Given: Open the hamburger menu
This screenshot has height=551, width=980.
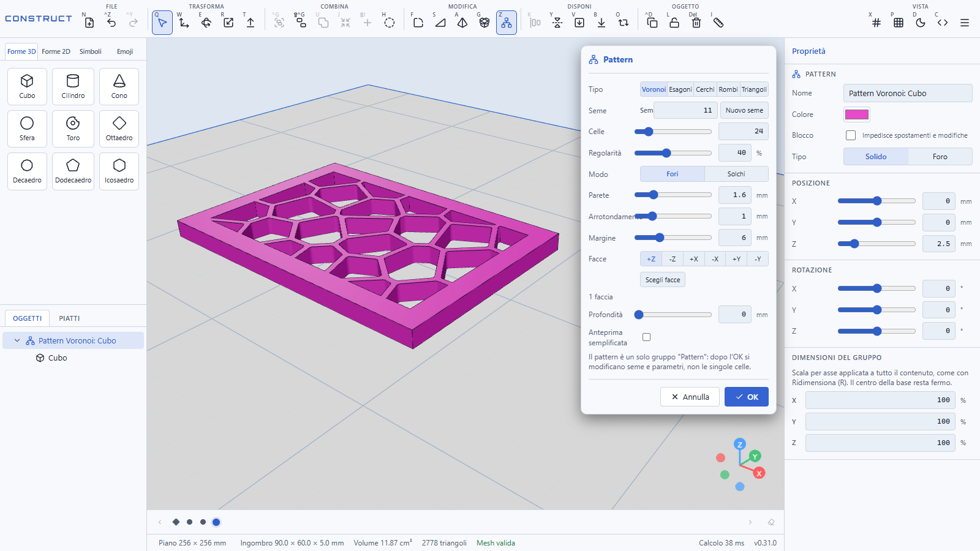Looking at the screenshot, I should click(965, 23).
